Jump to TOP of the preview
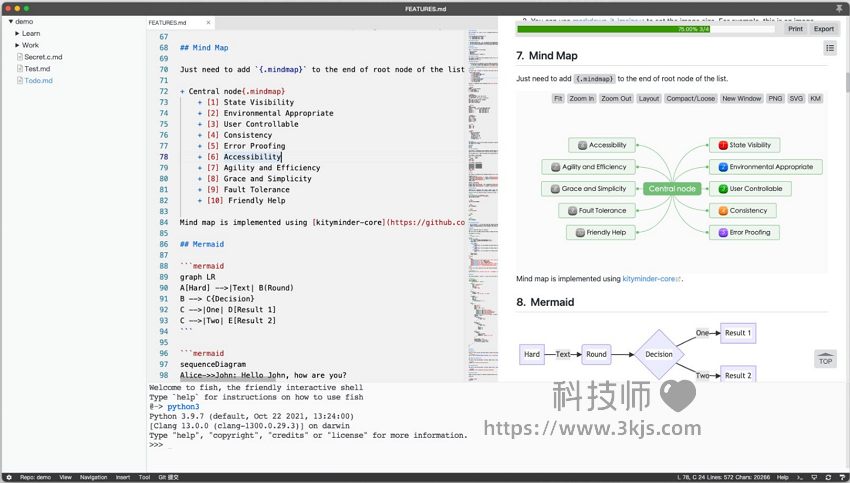Viewport: 850px width, 483px height. point(825,359)
